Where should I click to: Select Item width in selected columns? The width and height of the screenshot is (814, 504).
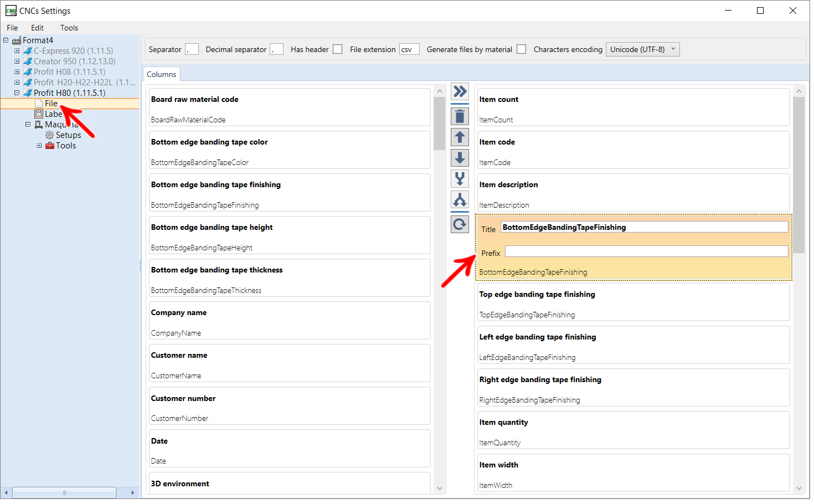click(x=633, y=473)
